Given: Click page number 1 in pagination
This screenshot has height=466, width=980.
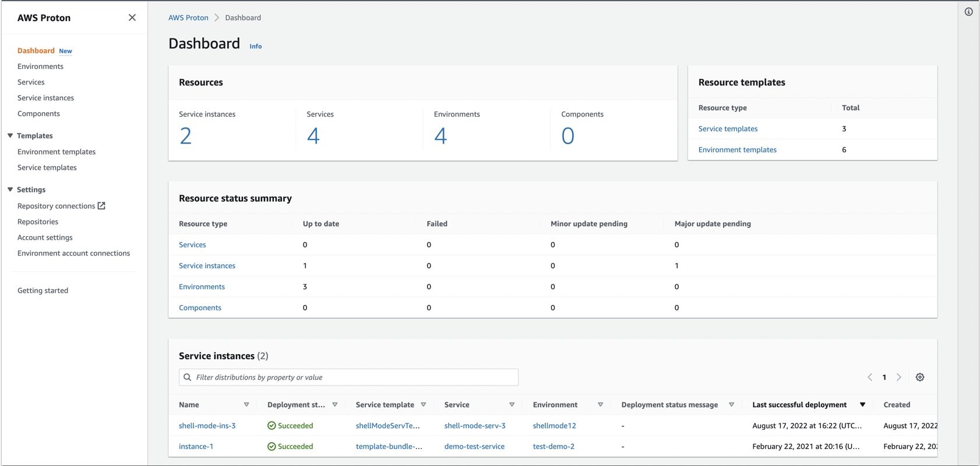Looking at the screenshot, I should click(884, 377).
